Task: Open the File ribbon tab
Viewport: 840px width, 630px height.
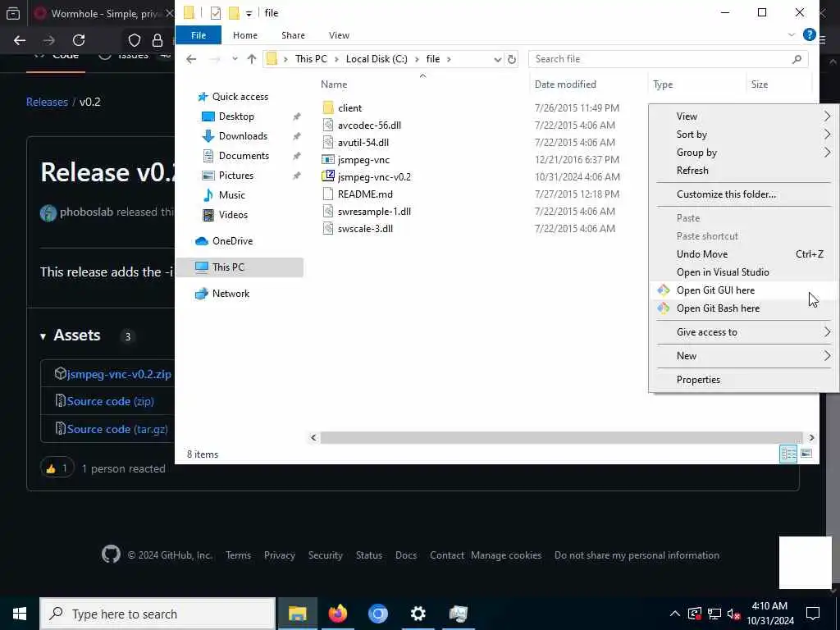Action: click(x=199, y=35)
